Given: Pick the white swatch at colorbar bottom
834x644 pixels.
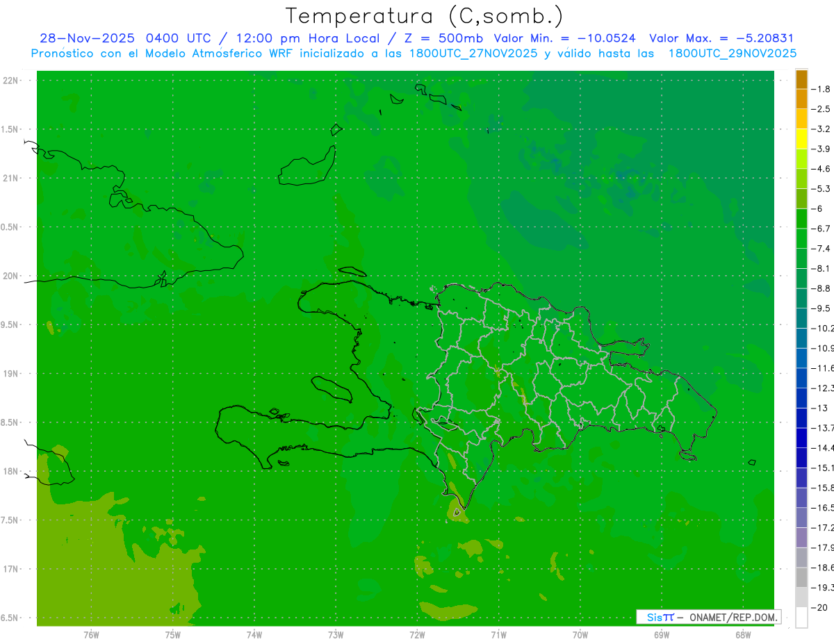Looking at the screenshot, I should (x=801, y=618).
